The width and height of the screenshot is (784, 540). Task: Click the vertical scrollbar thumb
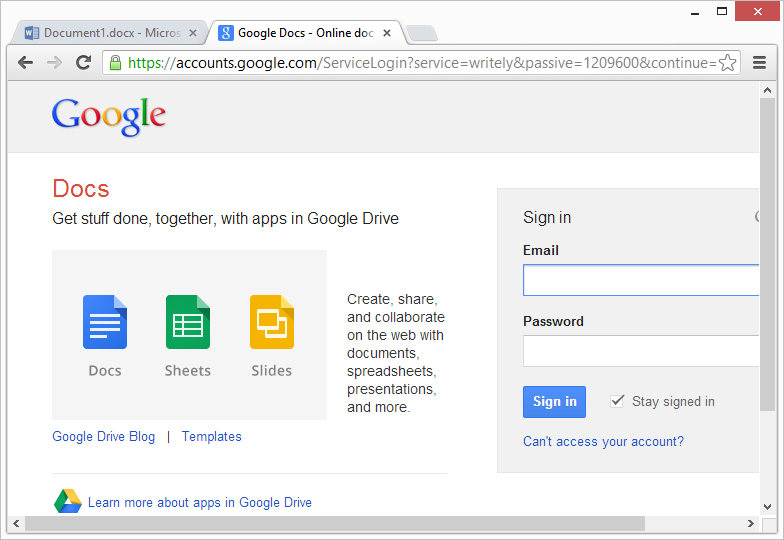pos(768,254)
